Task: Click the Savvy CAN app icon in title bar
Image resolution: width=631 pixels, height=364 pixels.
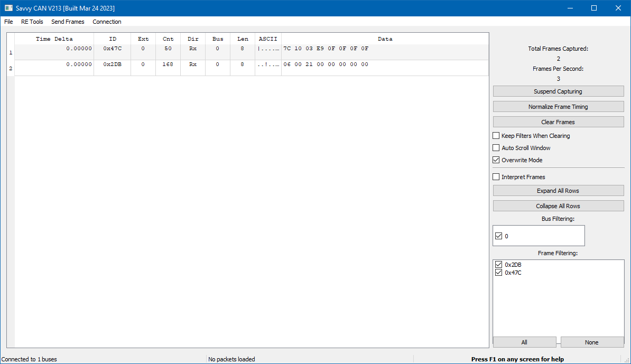Action: pyautogui.click(x=8, y=8)
